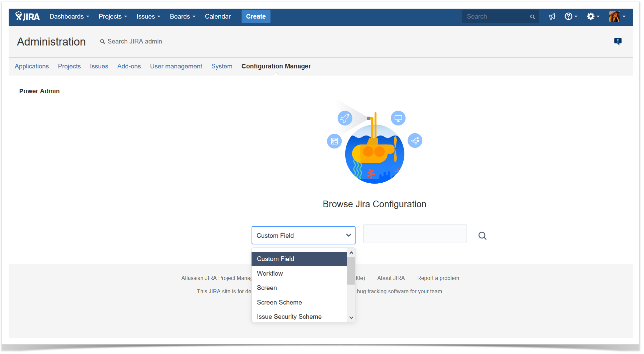Click the dropdown list scrollbar thumb
This screenshot has height=354, width=644.
(351, 271)
